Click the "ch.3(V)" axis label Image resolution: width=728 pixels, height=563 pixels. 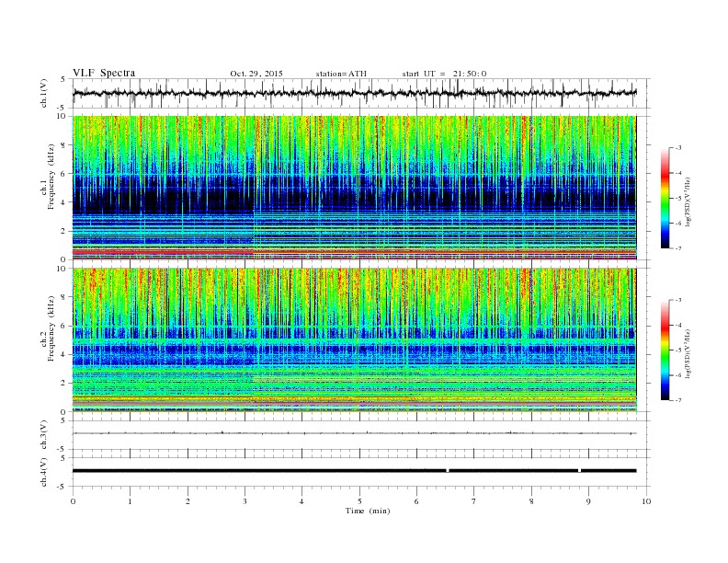(44, 435)
